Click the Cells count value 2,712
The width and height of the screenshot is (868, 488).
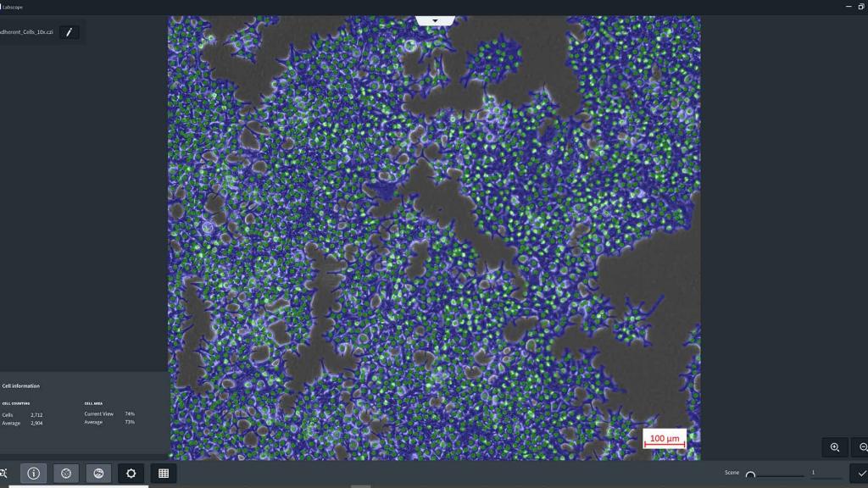(x=36, y=414)
